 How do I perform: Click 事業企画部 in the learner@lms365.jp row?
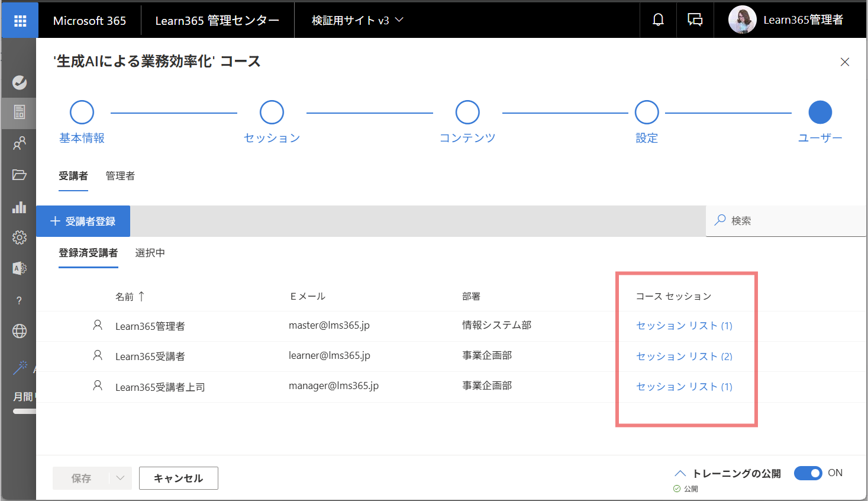coord(487,355)
